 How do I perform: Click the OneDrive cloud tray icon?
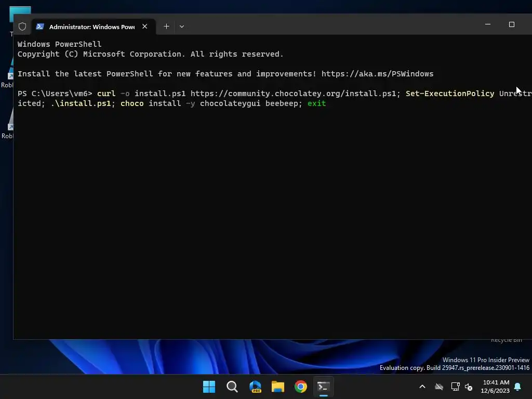[439, 387]
